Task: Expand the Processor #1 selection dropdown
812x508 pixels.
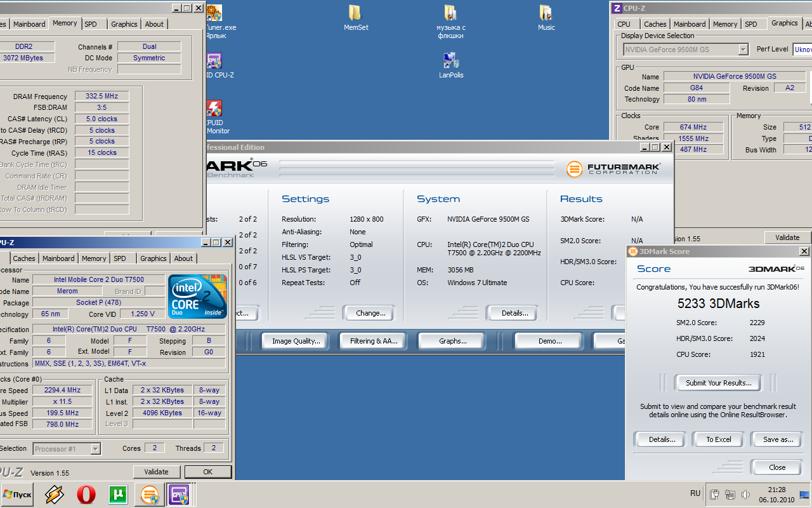Action: (x=95, y=449)
